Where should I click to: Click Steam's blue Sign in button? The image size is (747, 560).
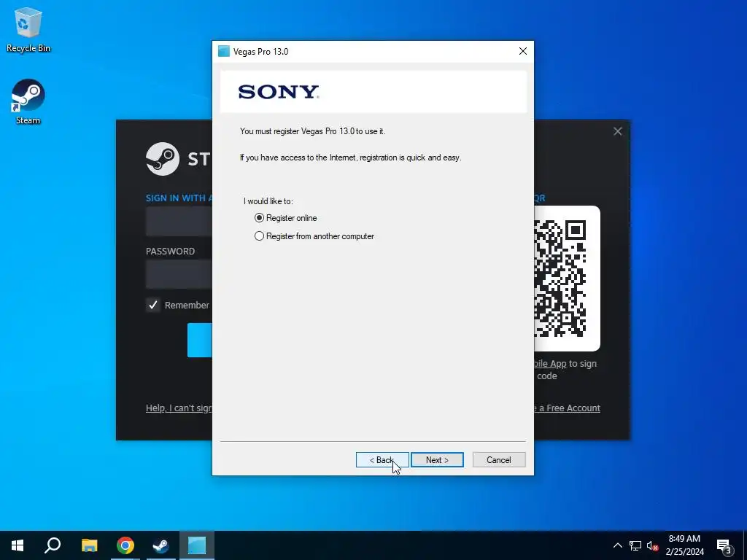(x=200, y=340)
